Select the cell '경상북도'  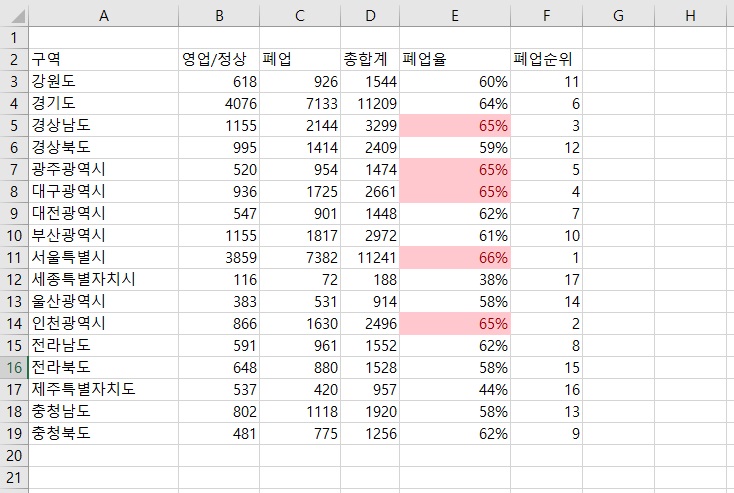click(x=103, y=147)
